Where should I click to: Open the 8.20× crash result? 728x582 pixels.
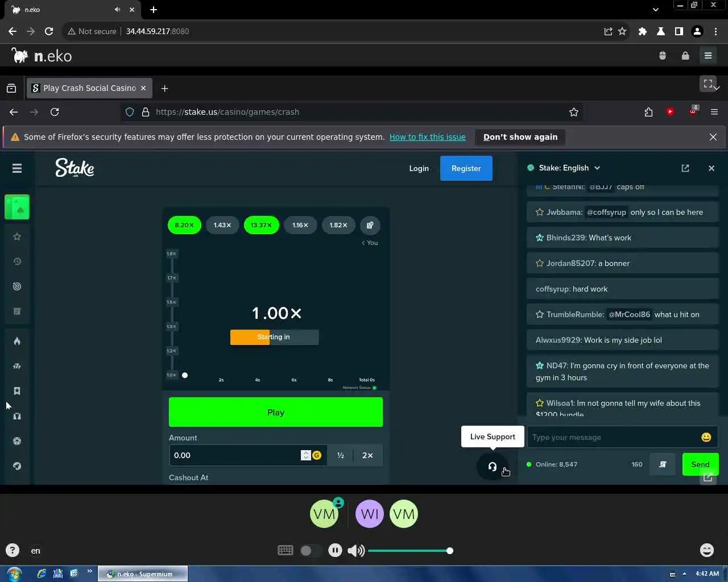click(x=184, y=225)
